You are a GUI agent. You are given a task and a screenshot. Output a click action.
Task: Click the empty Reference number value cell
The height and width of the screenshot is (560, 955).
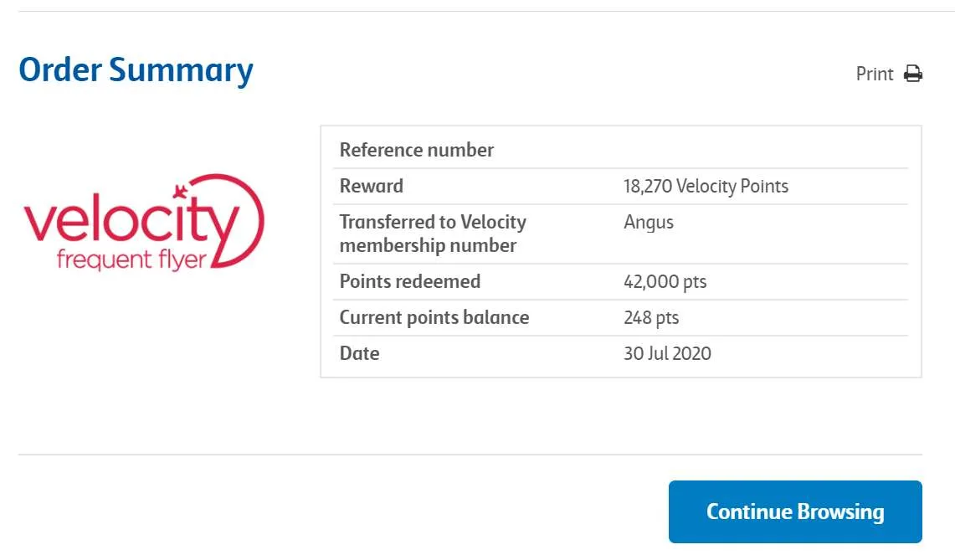[x=762, y=150]
